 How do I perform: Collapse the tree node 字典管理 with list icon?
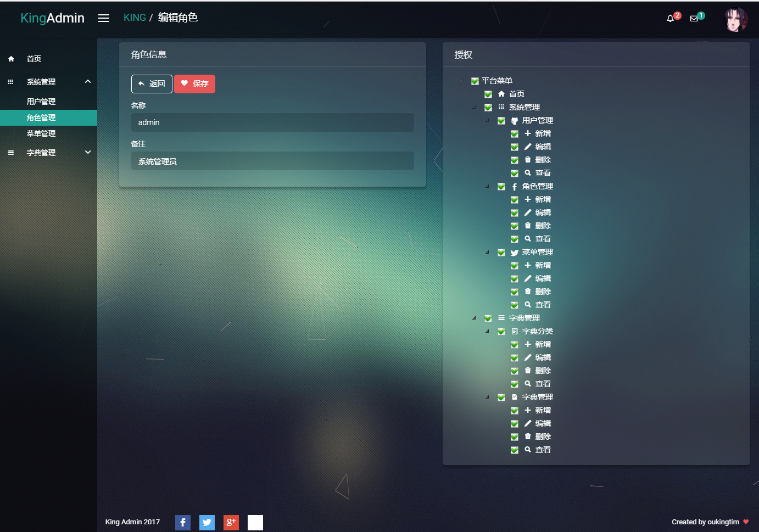tap(474, 318)
